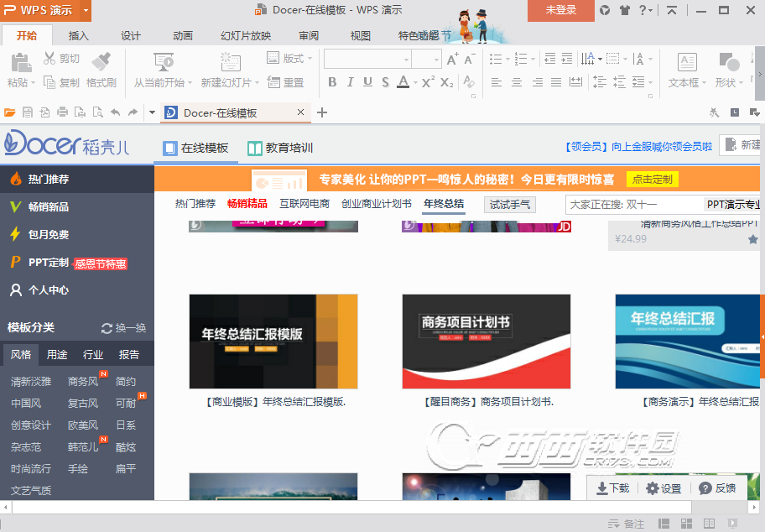
Task: Open the 互联网电商 category link
Action: 304,204
